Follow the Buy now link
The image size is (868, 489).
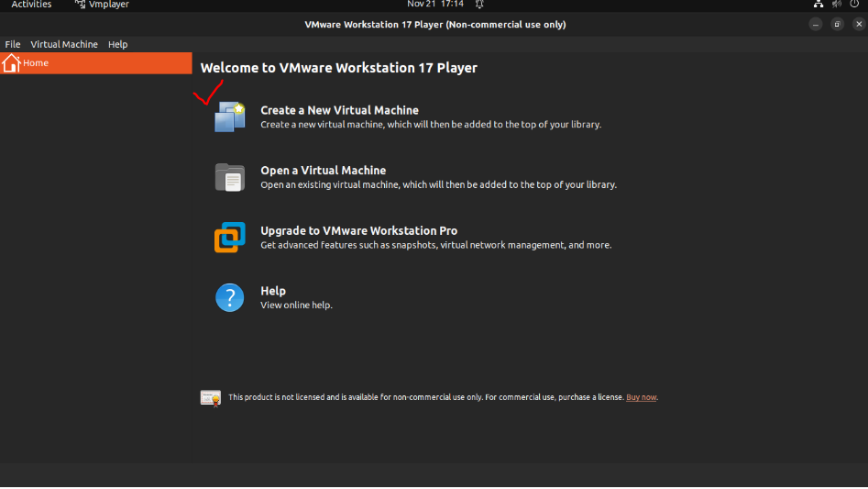click(641, 397)
